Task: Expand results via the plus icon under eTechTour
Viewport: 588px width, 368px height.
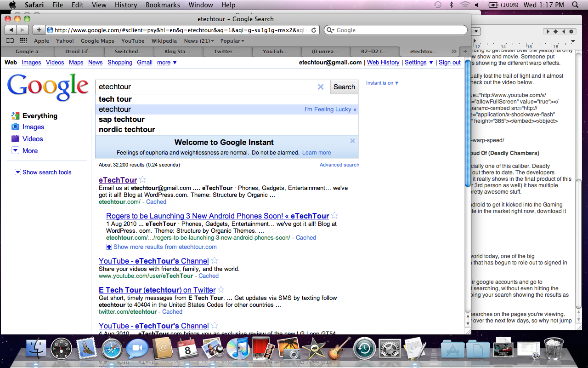Action: pos(109,247)
